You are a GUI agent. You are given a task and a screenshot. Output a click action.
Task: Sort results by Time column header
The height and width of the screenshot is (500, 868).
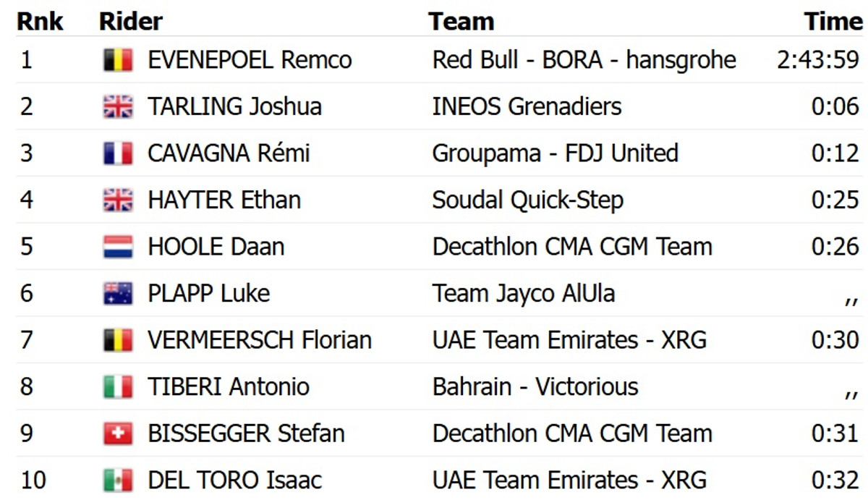(833, 22)
